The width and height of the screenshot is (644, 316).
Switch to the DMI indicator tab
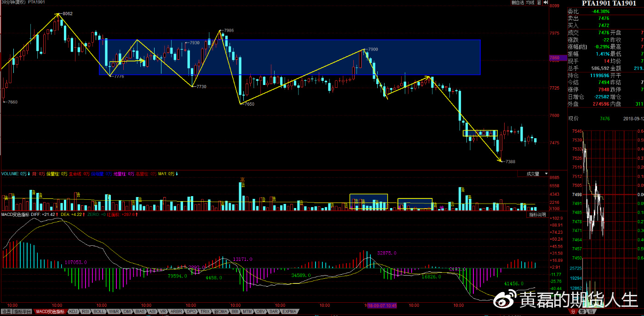pyautogui.click(x=127, y=312)
